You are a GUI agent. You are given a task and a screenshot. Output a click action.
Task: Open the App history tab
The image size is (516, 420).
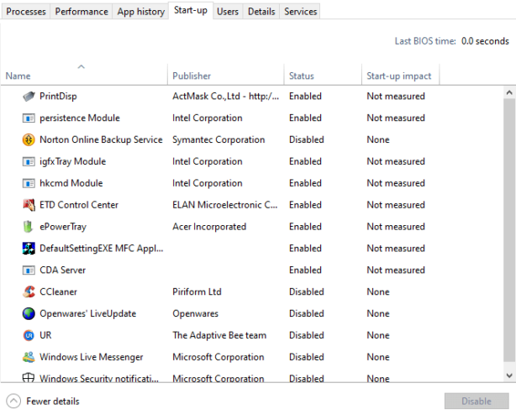pyautogui.click(x=141, y=12)
